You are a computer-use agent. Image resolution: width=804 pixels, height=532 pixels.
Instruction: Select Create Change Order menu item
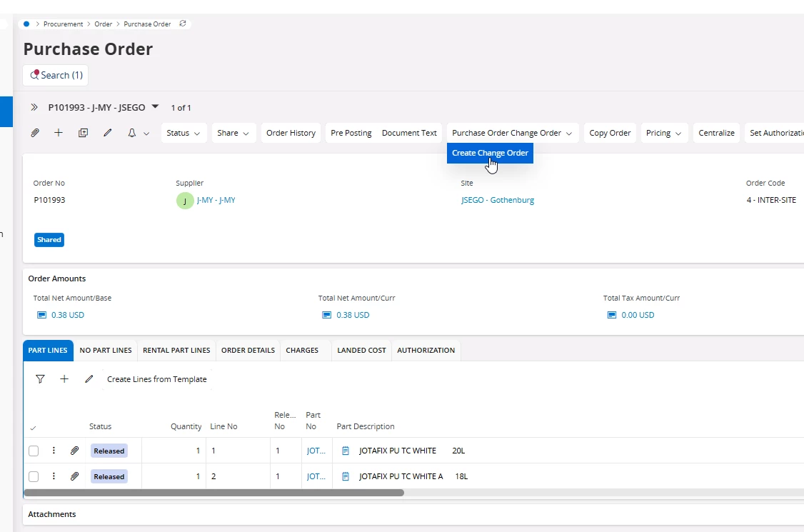490,153
